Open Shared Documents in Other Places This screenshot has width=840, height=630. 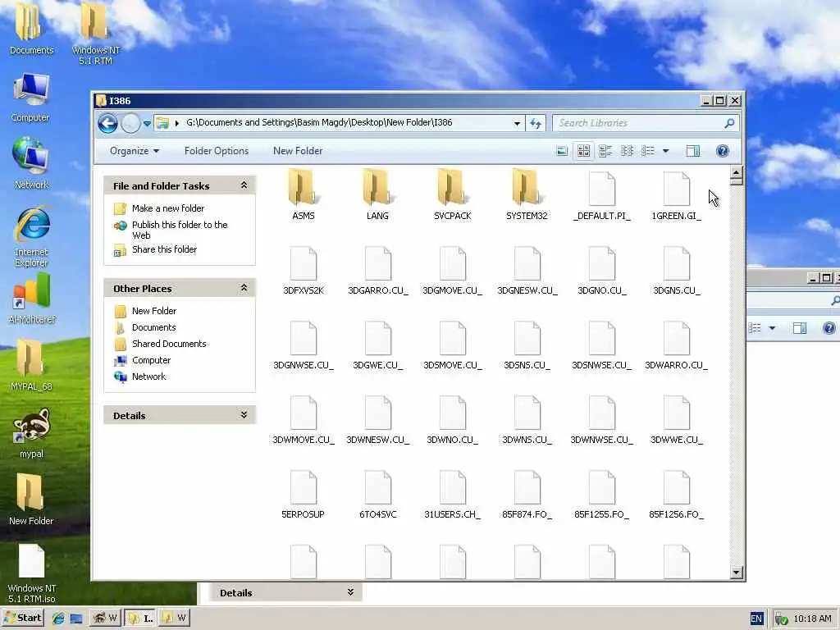[169, 344]
